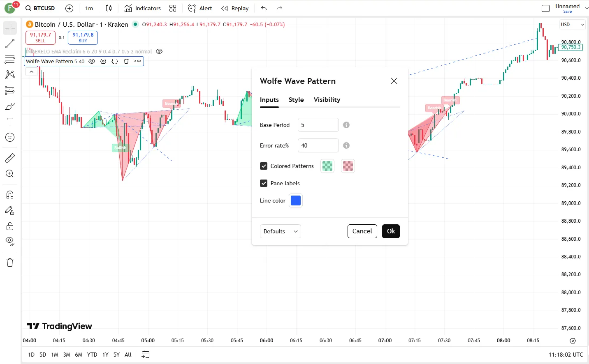Select the trend line drawing tool

[x=10, y=44]
